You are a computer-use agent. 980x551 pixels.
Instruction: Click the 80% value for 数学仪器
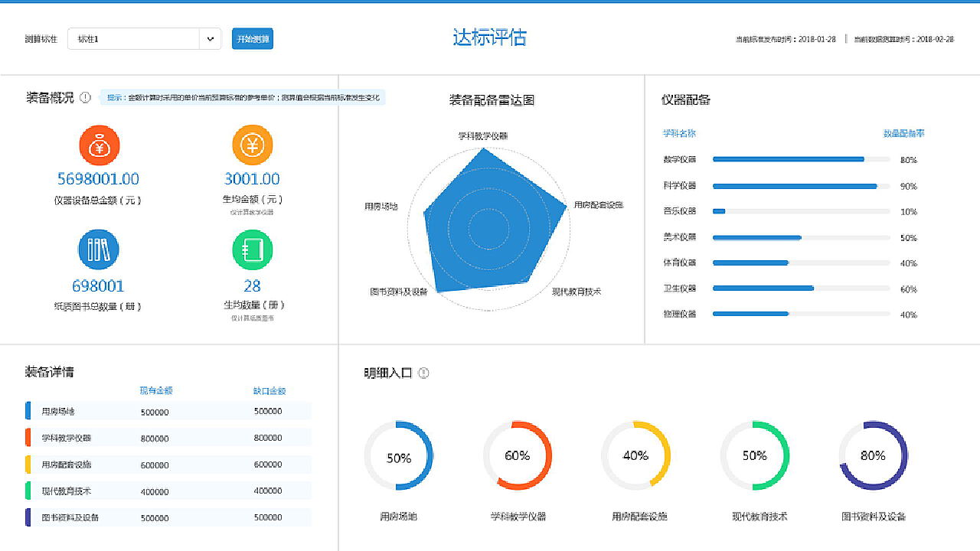[x=908, y=161]
